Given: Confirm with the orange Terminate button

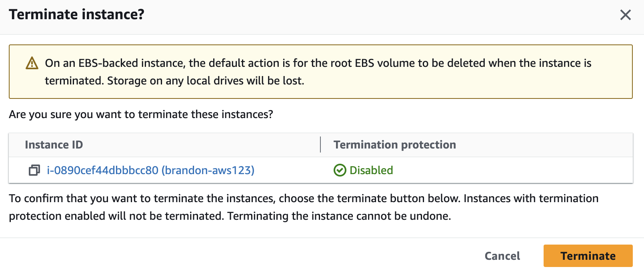Looking at the screenshot, I should 588,256.
